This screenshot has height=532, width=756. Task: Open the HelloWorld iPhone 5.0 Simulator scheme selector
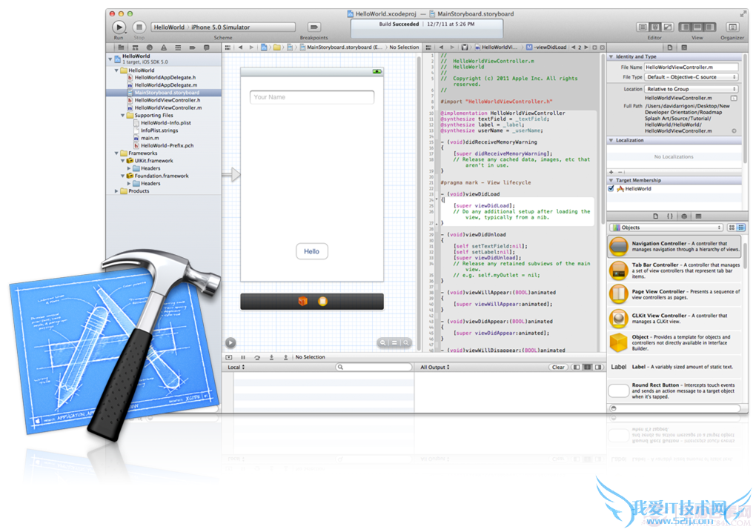point(223,27)
